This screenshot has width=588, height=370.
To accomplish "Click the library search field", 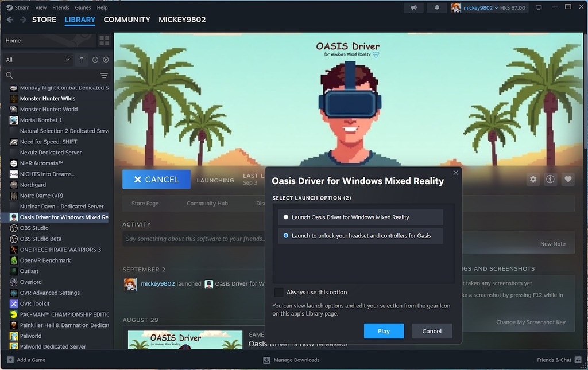I will [56, 76].
